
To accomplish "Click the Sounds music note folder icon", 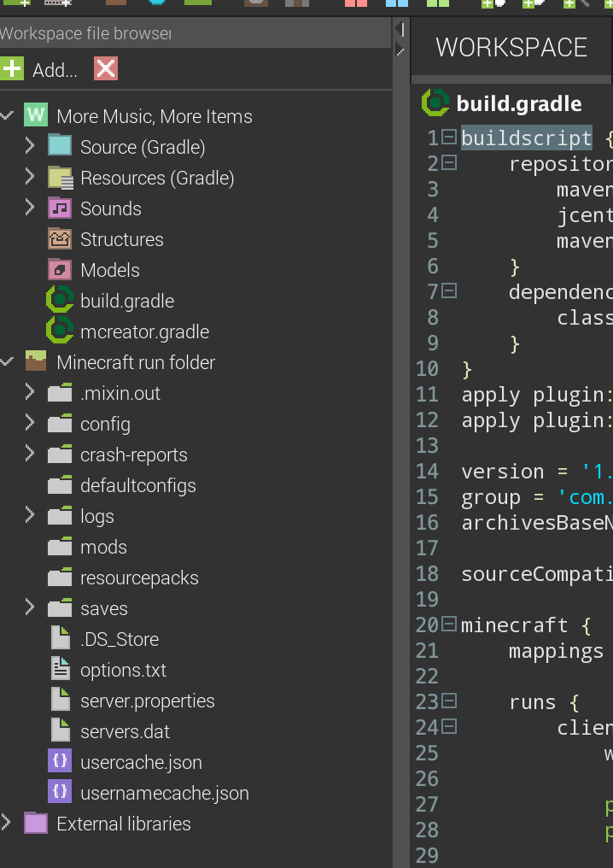I will (x=60, y=208).
